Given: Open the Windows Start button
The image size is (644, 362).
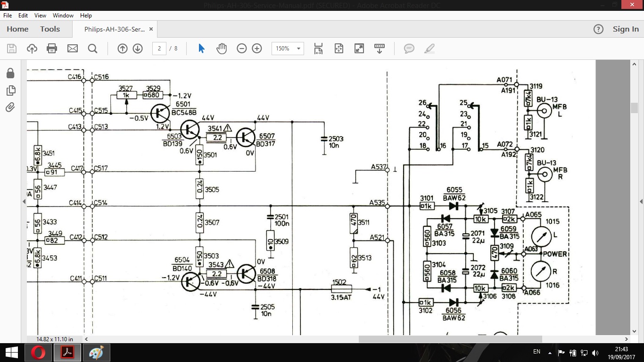Looking at the screenshot, I should point(11,352).
